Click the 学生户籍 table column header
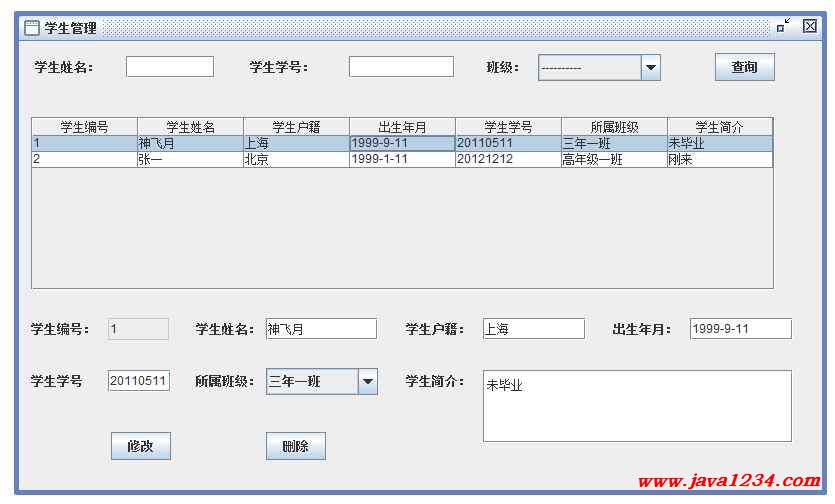Image resolution: width=835 pixels, height=504 pixels. coord(296,127)
